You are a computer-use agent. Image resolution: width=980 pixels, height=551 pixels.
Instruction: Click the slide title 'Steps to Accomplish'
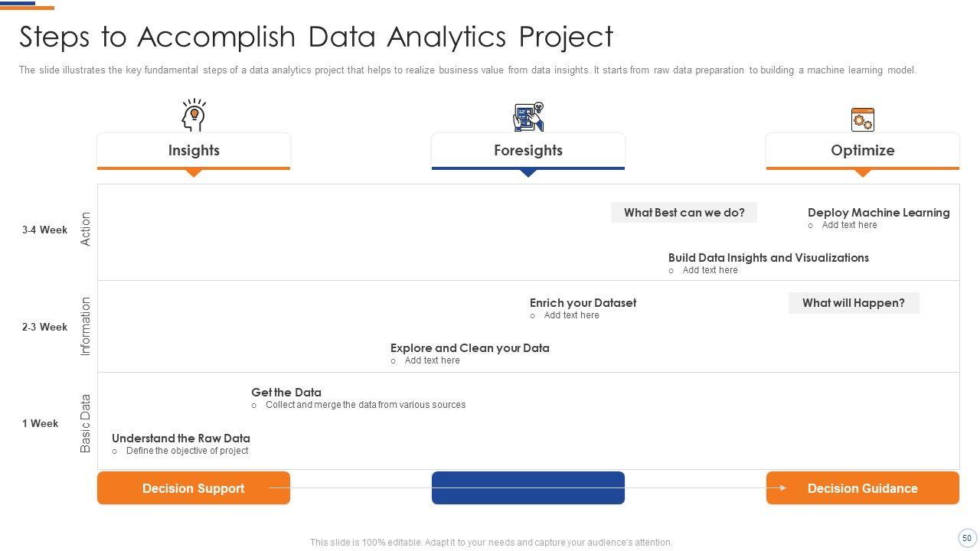click(x=315, y=37)
